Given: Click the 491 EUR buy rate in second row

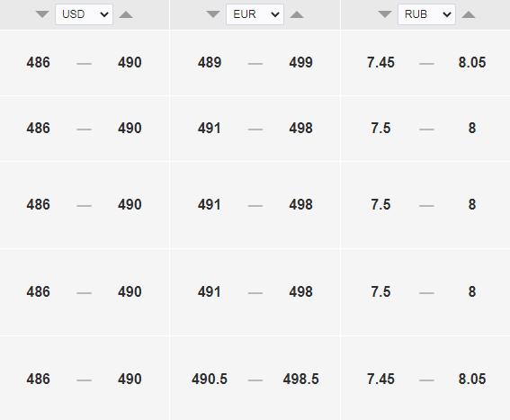Looking at the screenshot, I should coord(210,129).
